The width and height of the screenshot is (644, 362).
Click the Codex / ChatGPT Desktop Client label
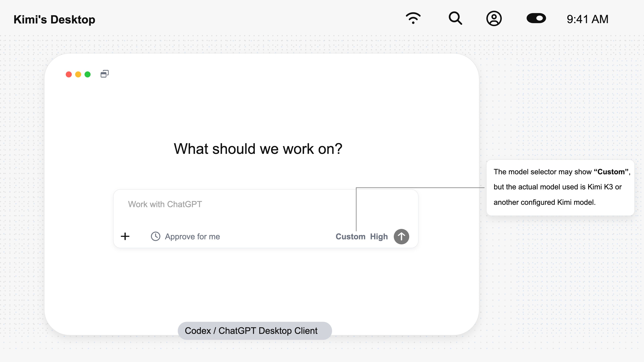click(x=255, y=330)
